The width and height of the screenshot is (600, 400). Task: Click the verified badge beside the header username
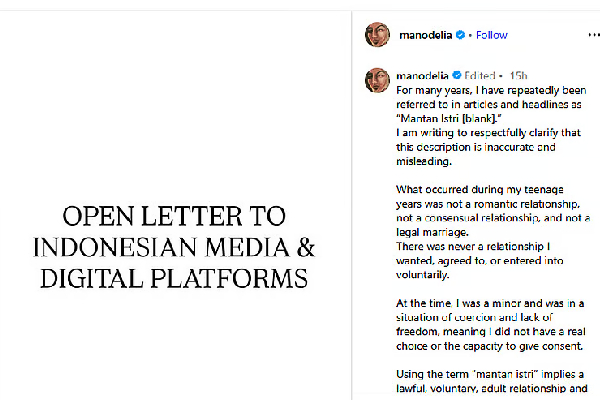tap(461, 35)
